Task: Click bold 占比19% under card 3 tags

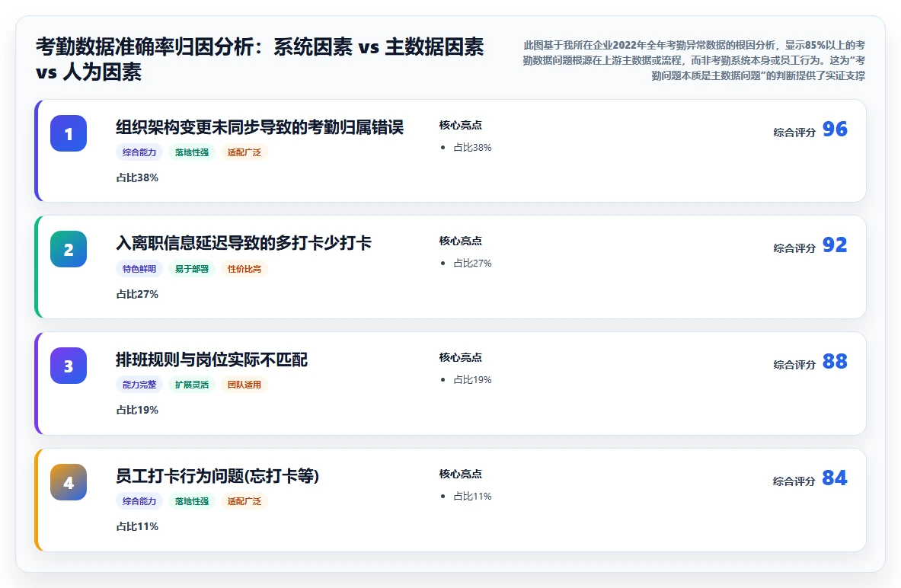Action: pos(137,410)
